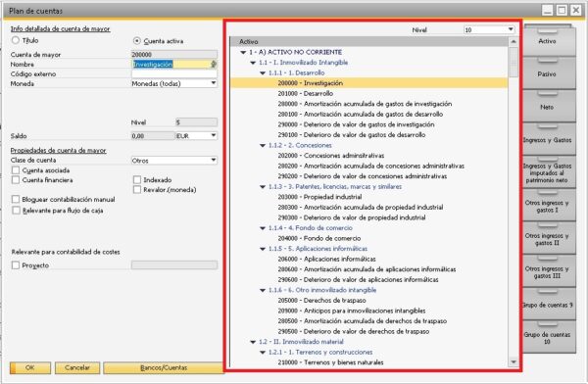Click the account tree scroll up arrow

coord(514,41)
